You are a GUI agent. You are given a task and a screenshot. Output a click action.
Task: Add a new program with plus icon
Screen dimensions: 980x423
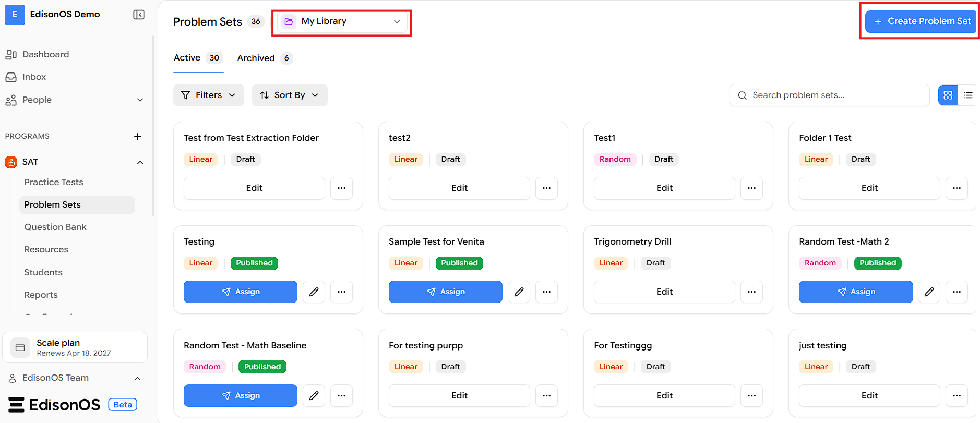138,136
